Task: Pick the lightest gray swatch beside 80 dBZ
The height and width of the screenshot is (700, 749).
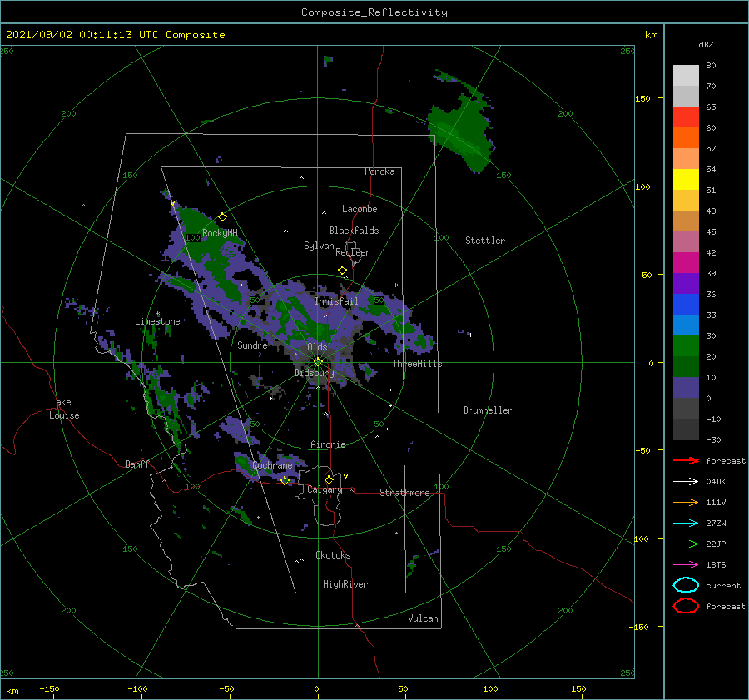Action: 686,76
